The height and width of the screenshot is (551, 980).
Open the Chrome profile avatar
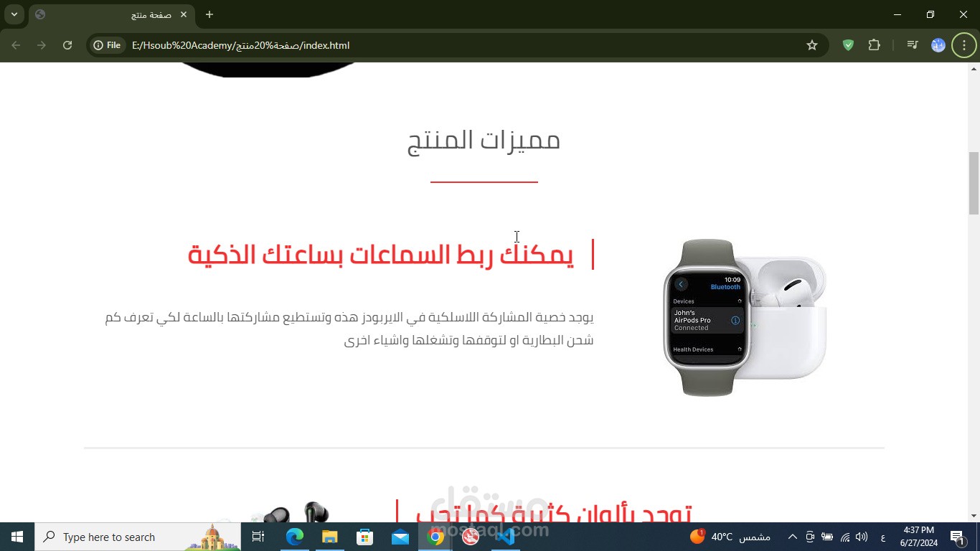coord(938,45)
